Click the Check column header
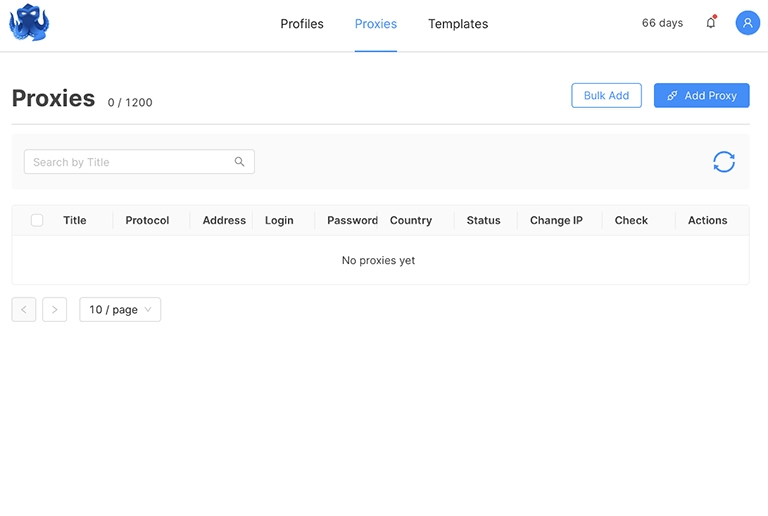 point(631,220)
